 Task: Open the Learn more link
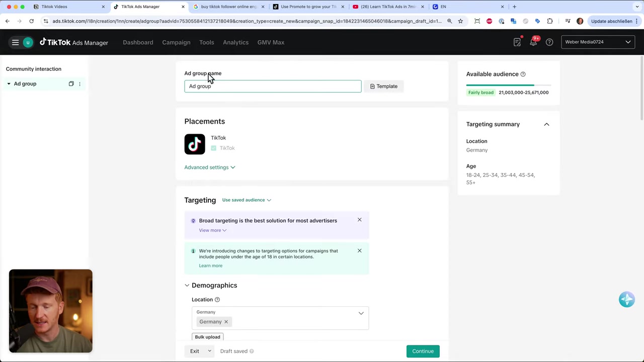click(x=210, y=265)
